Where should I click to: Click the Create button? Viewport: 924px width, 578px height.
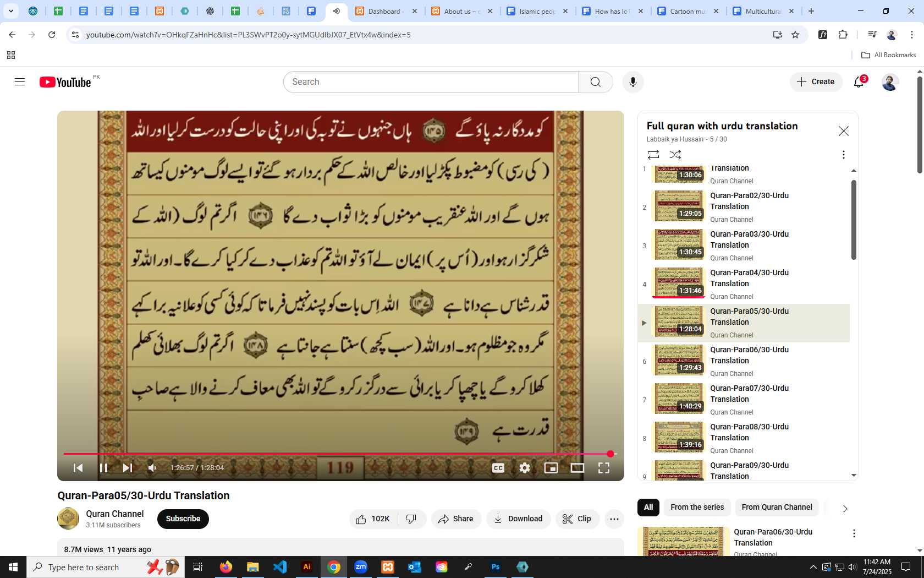(816, 82)
